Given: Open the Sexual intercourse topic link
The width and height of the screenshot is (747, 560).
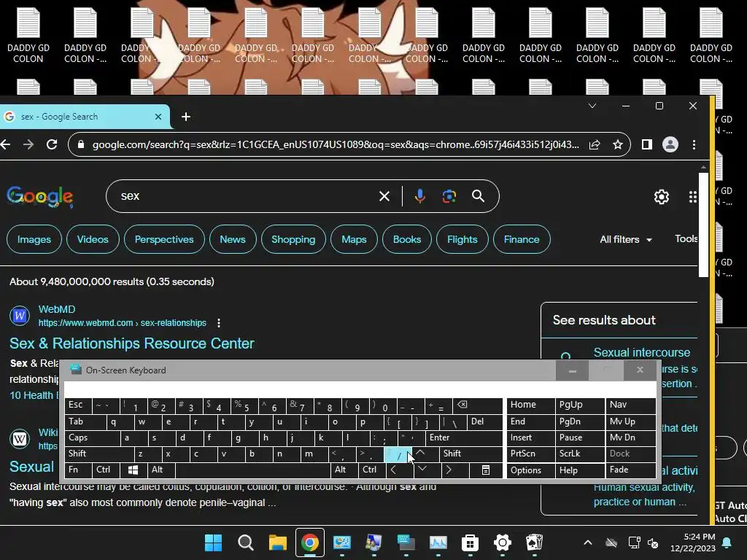Looking at the screenshot, I should click(x=642, y=352).
